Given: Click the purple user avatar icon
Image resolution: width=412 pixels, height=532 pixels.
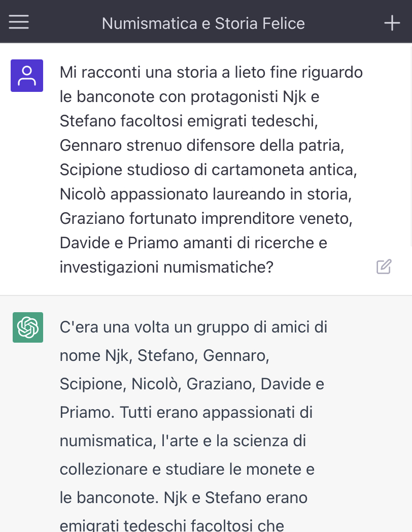Looking at the screenshot, I should pos(27,76).
